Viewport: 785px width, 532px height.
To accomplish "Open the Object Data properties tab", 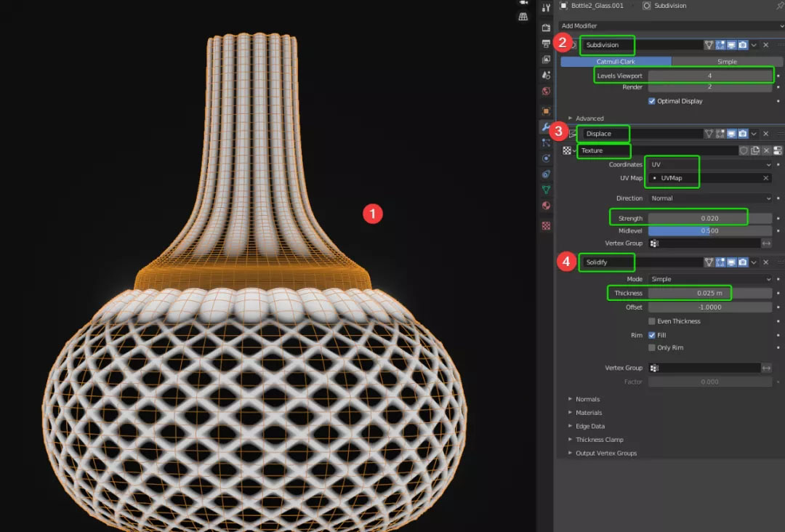I will click(x=546, y=190).
